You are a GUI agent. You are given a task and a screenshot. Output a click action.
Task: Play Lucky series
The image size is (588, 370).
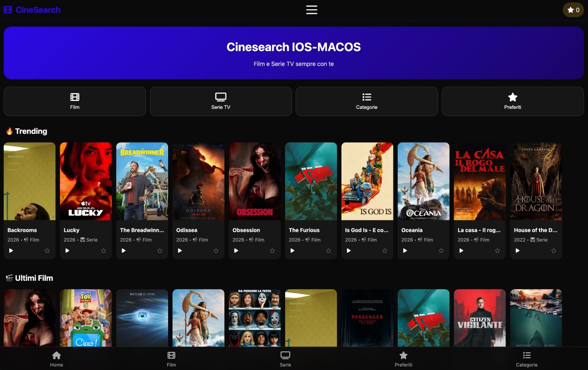[68, 250]
